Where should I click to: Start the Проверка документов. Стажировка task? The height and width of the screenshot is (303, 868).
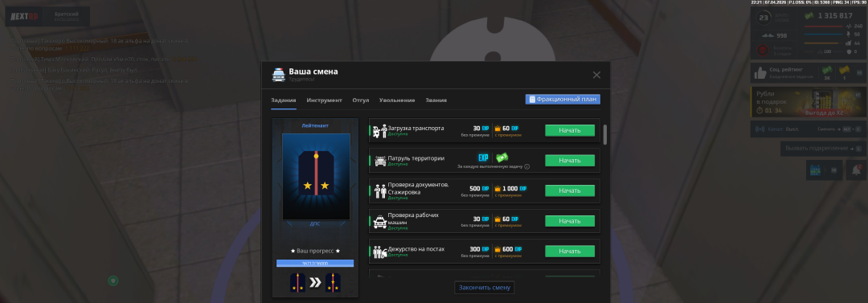570,190
